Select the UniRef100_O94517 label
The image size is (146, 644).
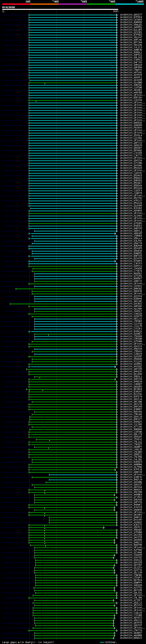point(131,311)
